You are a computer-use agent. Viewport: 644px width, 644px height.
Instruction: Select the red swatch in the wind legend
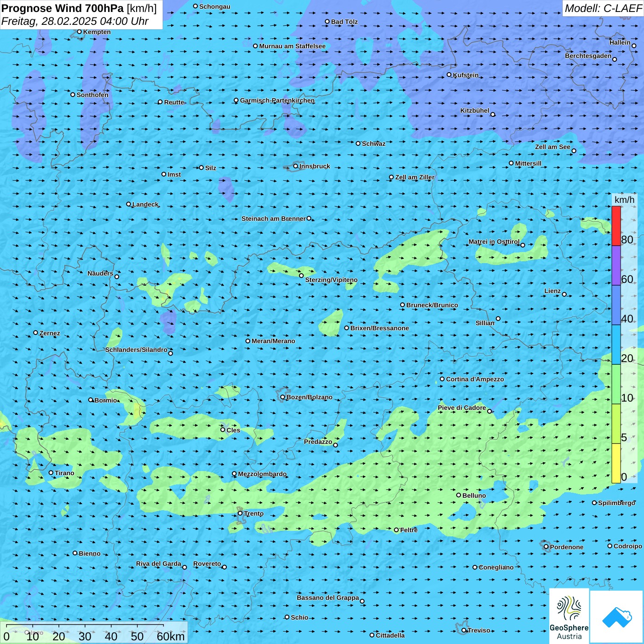click(x=616, y=226)
